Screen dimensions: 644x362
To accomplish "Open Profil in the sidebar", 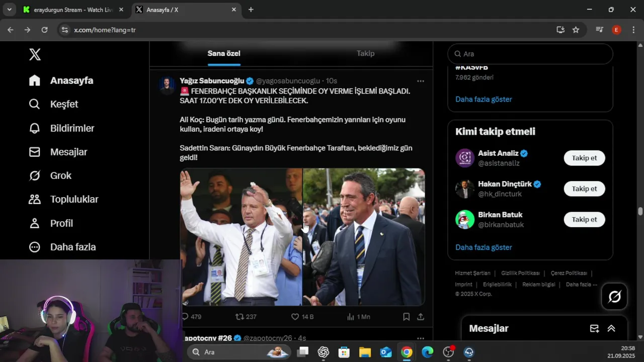I will coord(51,223).
